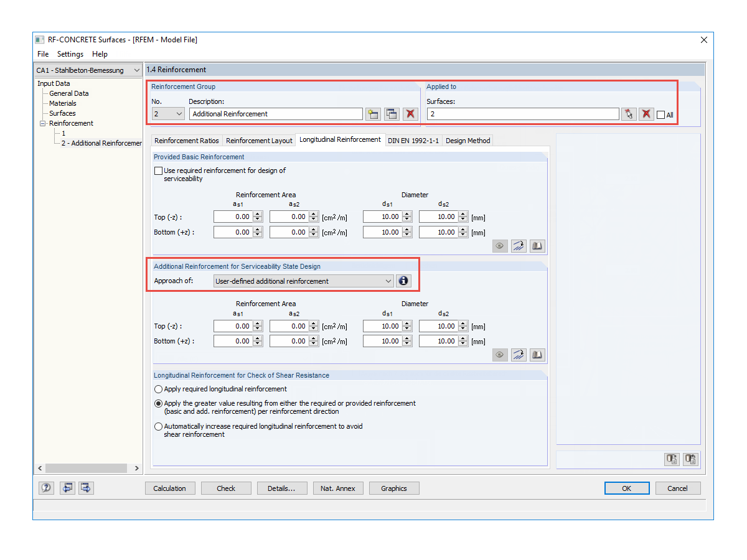The image size is (747, 560).
Task: Decrement bottom basic as2 area spinner
Action: (x=314, y=235)
